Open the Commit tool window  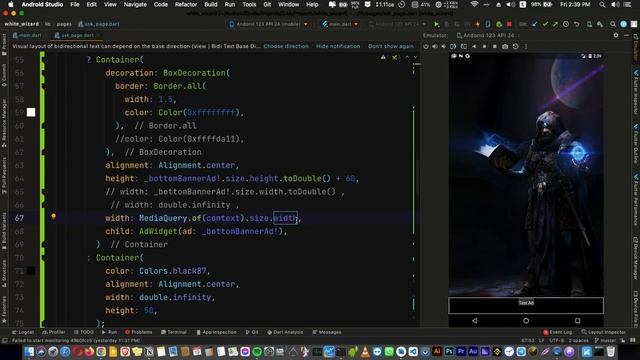4,75
